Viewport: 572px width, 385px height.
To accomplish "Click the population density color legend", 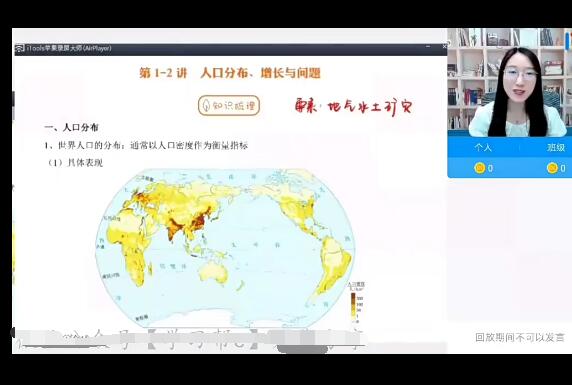I will 356,303.
